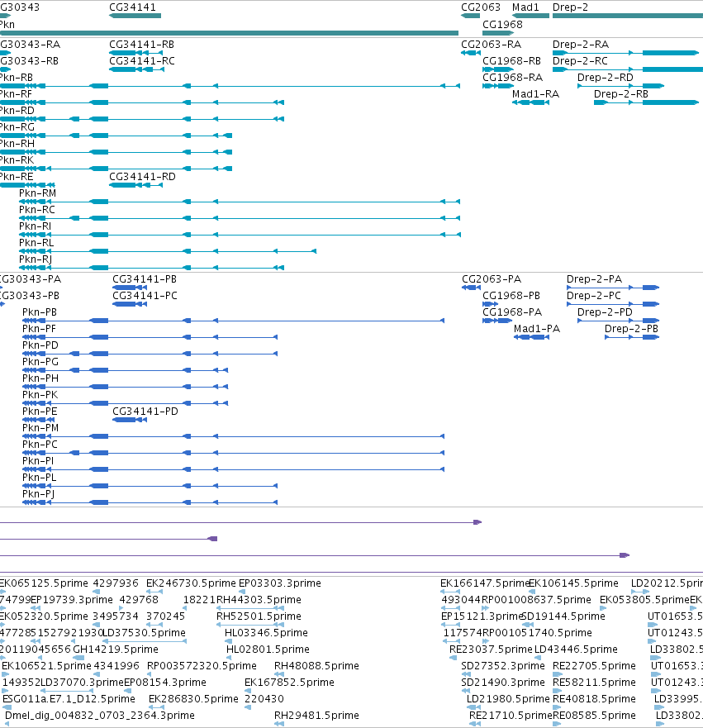
Task: Select the Drep-2-PA protein label
Action: tap(594, 279)
